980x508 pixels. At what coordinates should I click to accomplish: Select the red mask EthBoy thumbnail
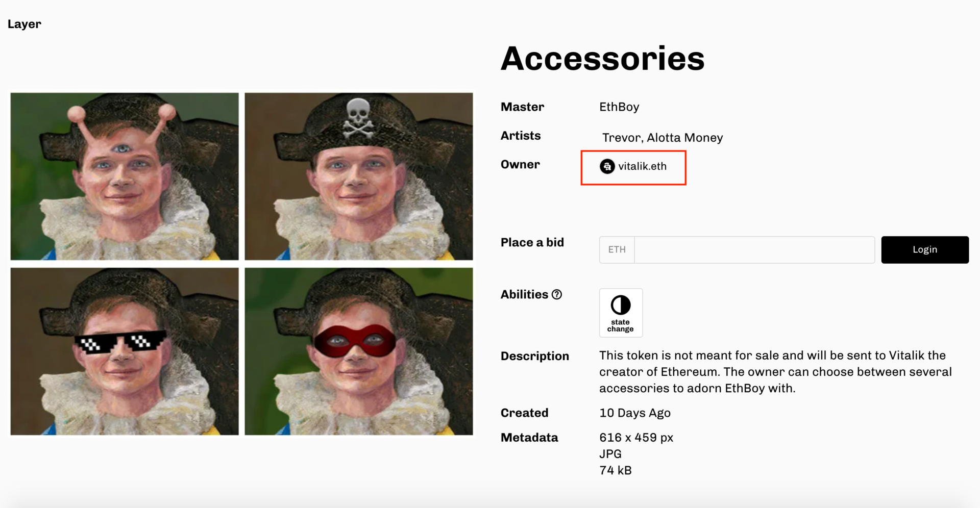pos(359,351)
